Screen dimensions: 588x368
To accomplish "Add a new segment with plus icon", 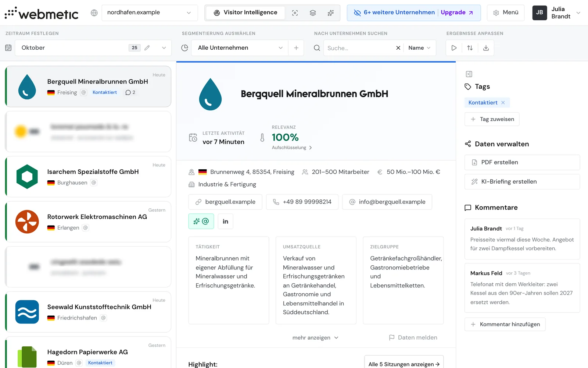I will 296,48.
